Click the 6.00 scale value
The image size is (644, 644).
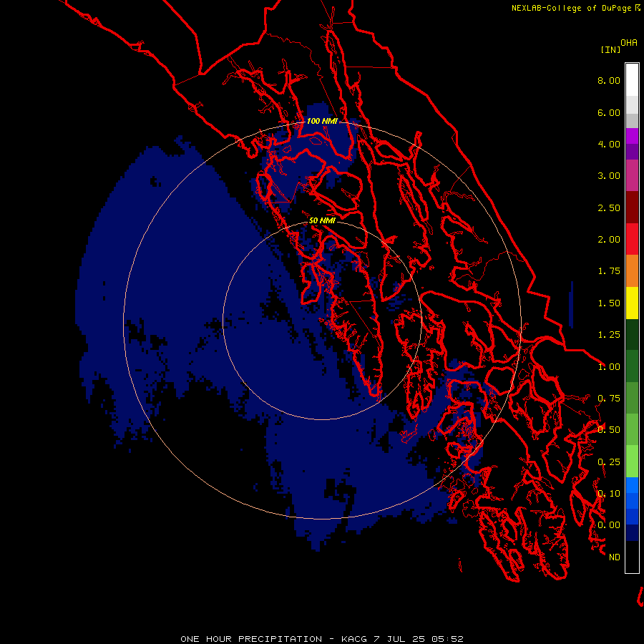click(x=609, y=112)
